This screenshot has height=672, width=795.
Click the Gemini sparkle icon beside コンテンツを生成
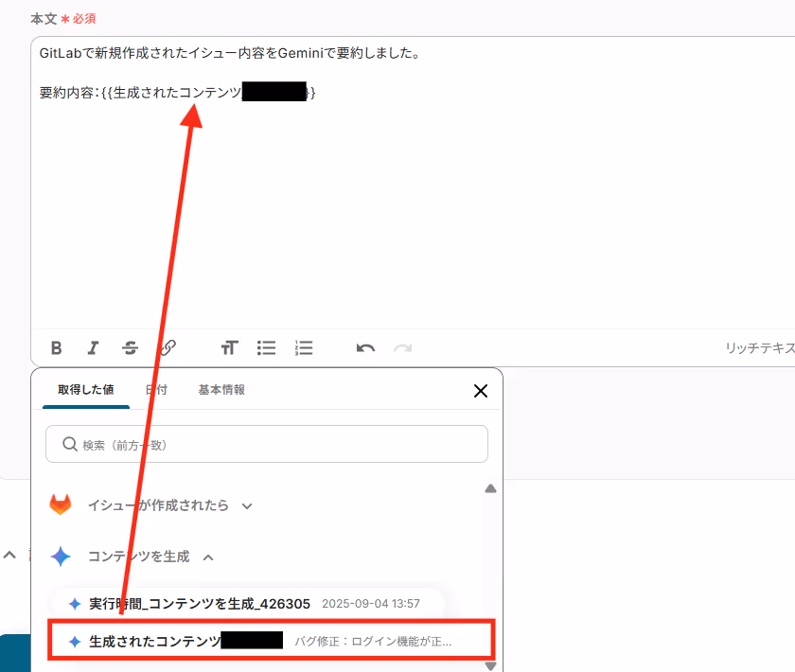click(x=61, y=557)
